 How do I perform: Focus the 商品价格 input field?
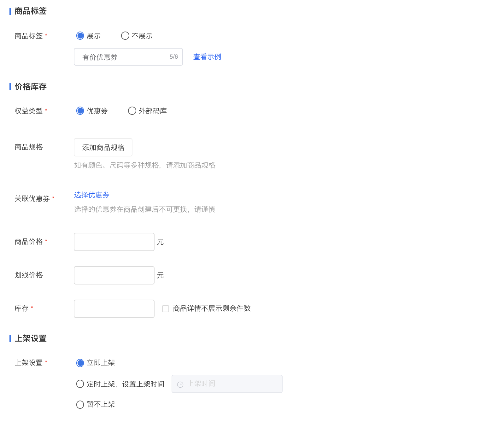click(x=114, y=242)
